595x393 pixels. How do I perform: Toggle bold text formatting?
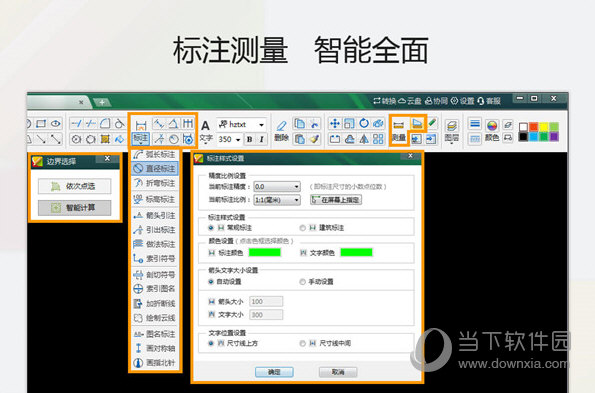[x=249, y=139]
